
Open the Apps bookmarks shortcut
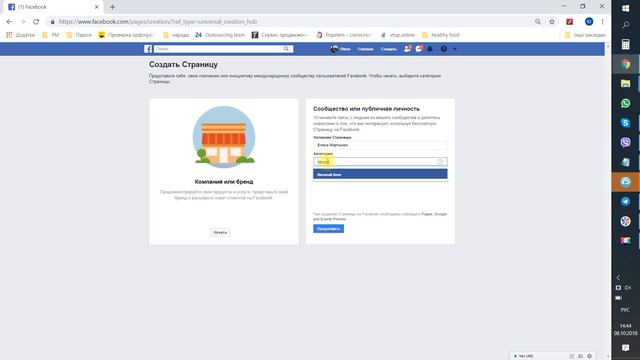(20, 35)
